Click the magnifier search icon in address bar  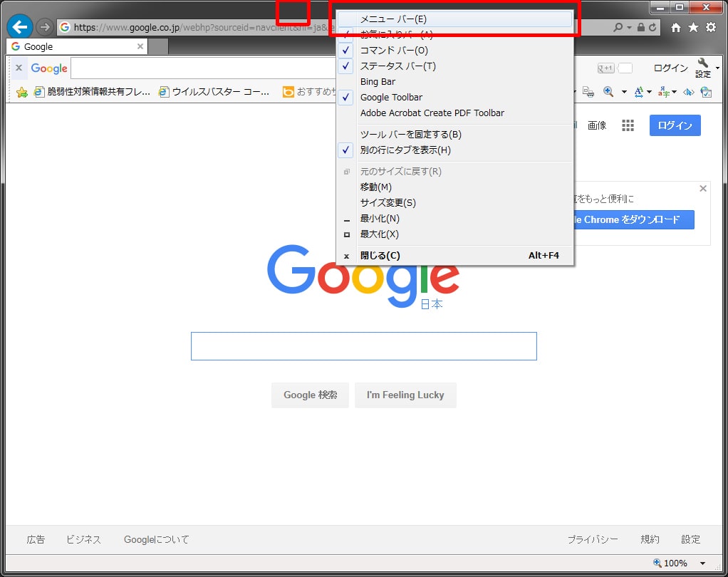coord(618,27)
